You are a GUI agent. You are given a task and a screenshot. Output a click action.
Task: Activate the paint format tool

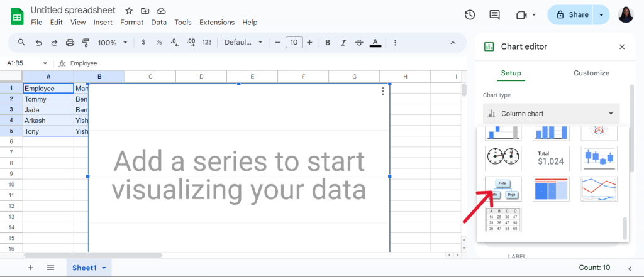86,42
